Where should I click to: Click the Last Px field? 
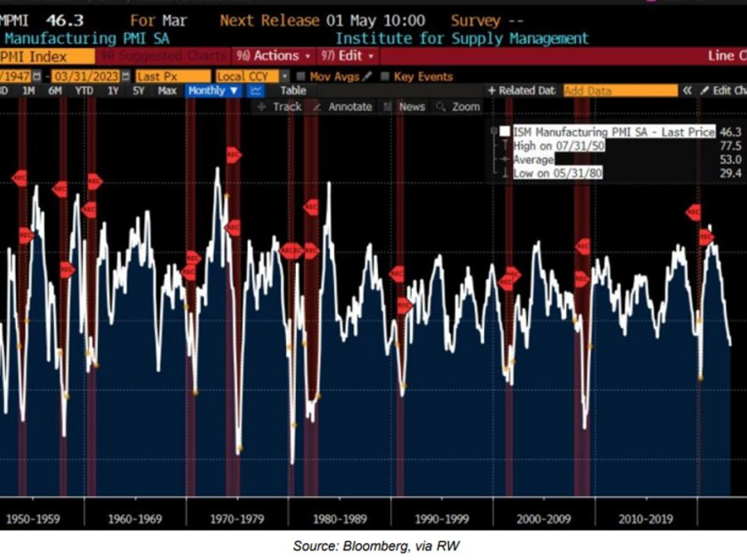(173, 77)
